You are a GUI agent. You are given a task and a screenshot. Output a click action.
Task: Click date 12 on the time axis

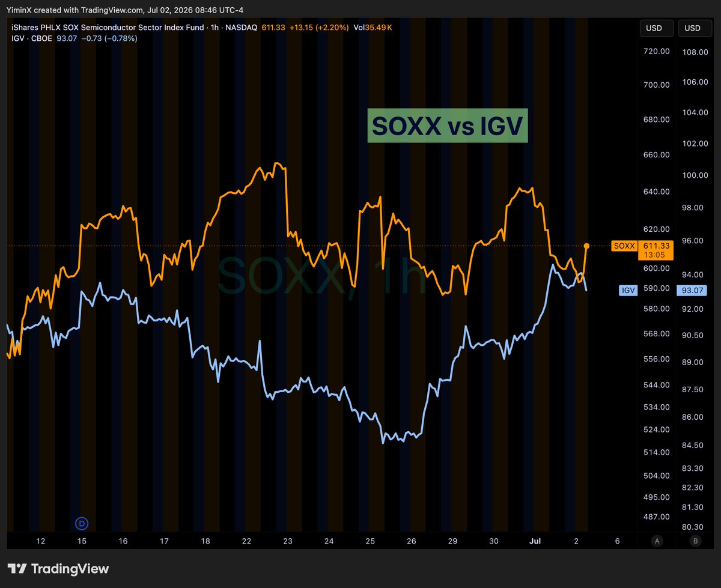pos(41,541)
